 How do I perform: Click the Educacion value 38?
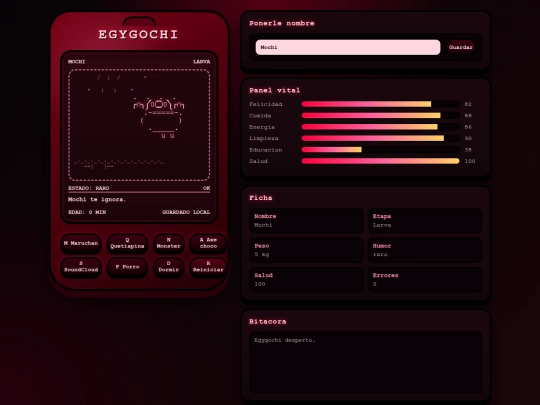point(468,149)
